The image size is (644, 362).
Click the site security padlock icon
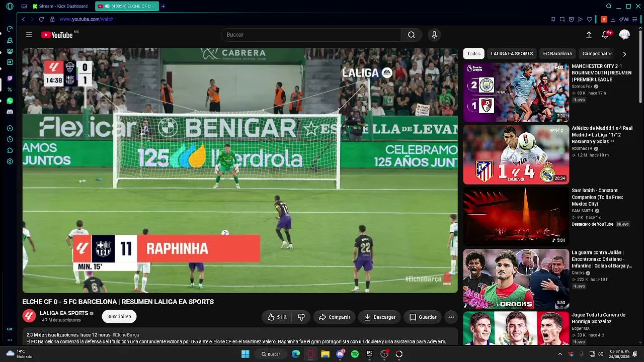[x=52, y=19]
